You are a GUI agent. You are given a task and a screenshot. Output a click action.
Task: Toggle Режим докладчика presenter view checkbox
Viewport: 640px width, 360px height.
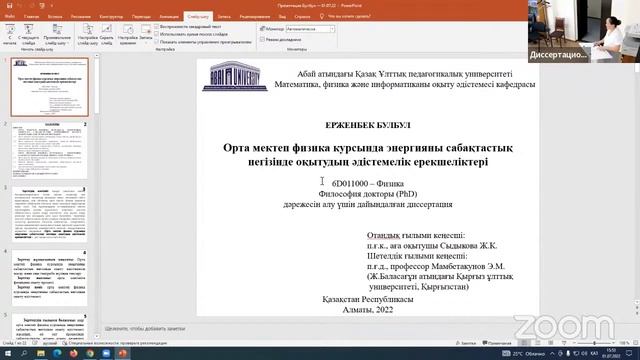[262, 40]
